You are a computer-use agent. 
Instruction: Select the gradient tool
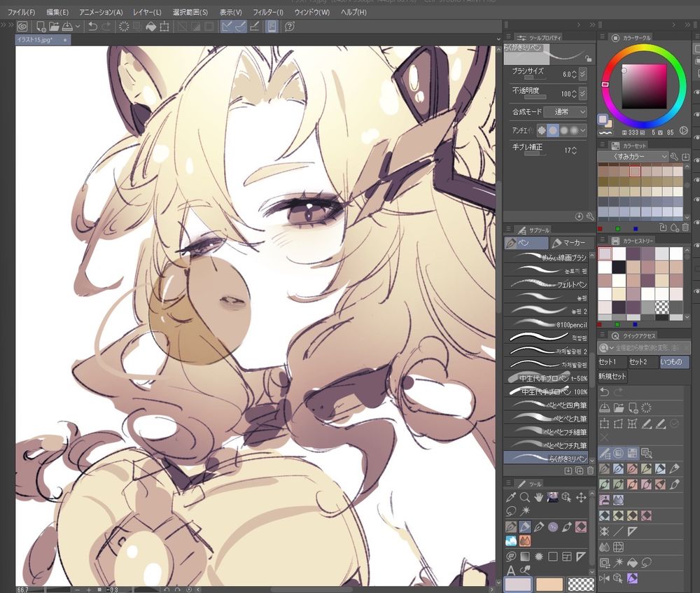point(525,557)
